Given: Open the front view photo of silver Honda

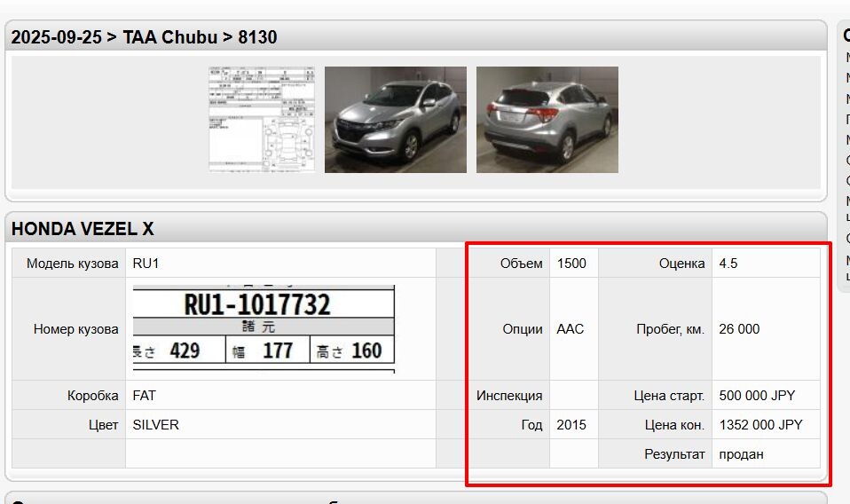Looking at the screenshot, I should (396, 120).
